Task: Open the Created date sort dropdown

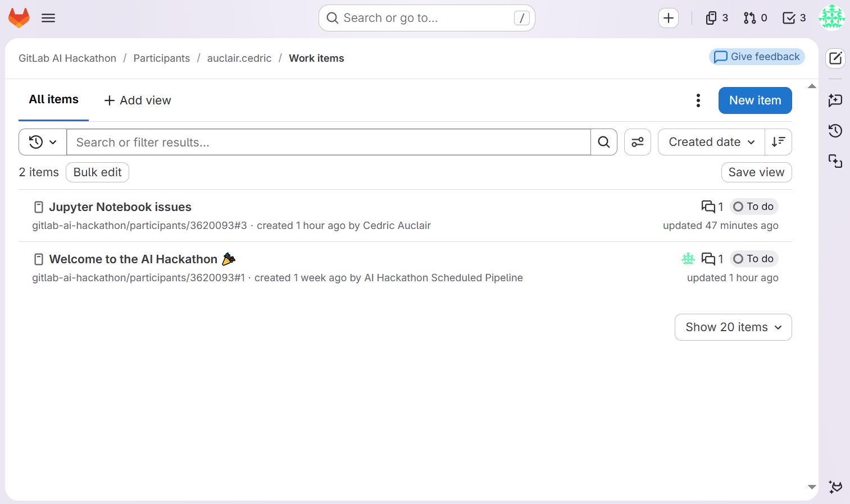Action: [x=711, y=142]
